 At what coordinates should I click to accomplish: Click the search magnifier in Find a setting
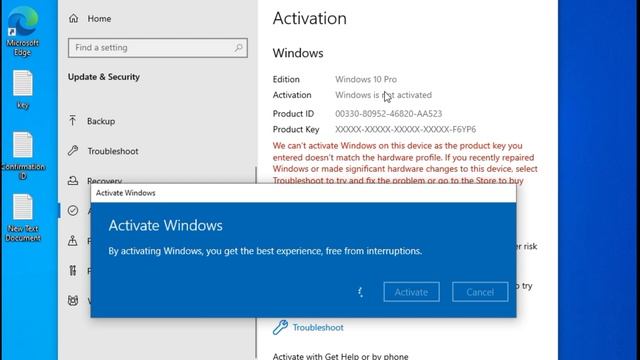238,48
